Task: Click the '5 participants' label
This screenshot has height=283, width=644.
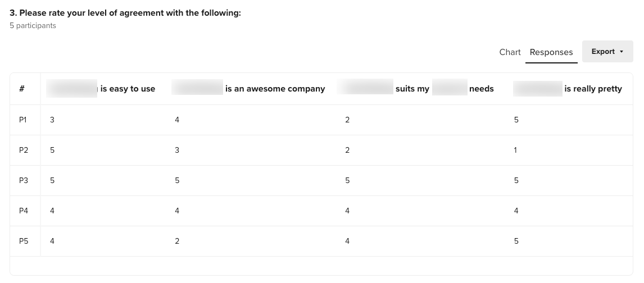Action: coord(33,25)
